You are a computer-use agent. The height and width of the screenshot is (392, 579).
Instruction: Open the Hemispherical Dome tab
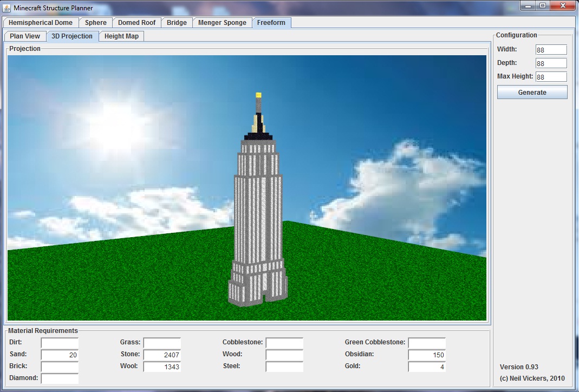point(41,23)
